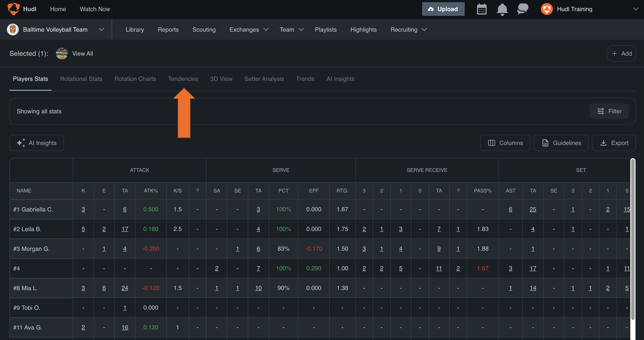
Task: Open the Reports section
Action: [x=168, y=30]
